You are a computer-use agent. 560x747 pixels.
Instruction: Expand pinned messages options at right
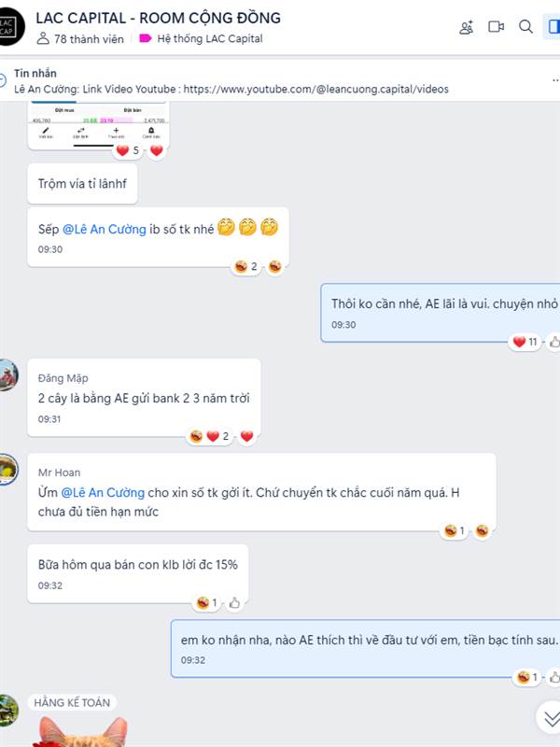tap(555, 80)
